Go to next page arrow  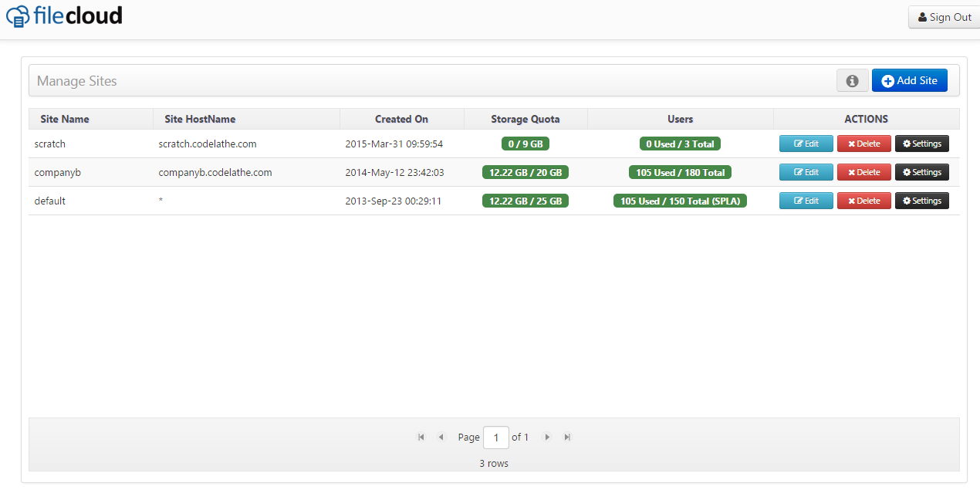(547, 437)
